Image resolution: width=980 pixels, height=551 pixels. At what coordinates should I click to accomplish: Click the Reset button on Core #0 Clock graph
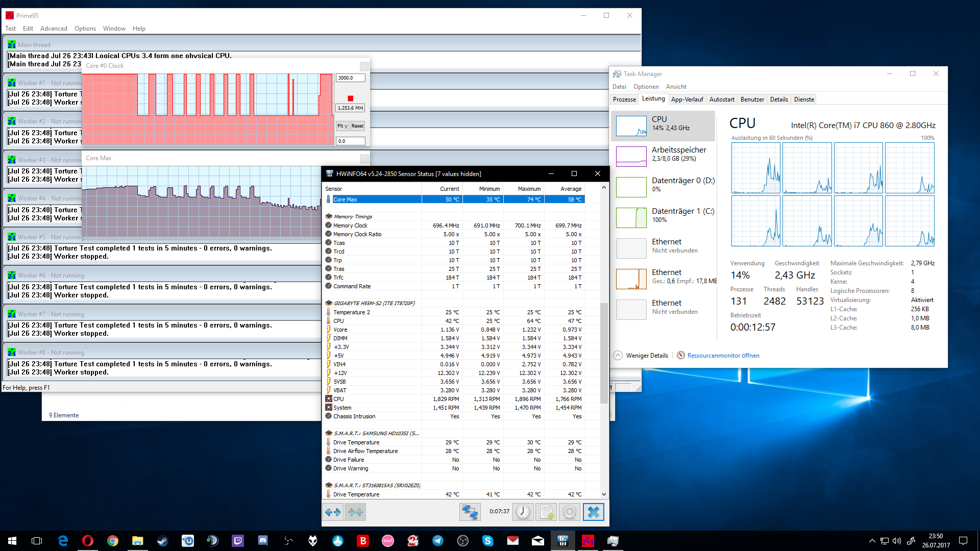click(357, 126)
